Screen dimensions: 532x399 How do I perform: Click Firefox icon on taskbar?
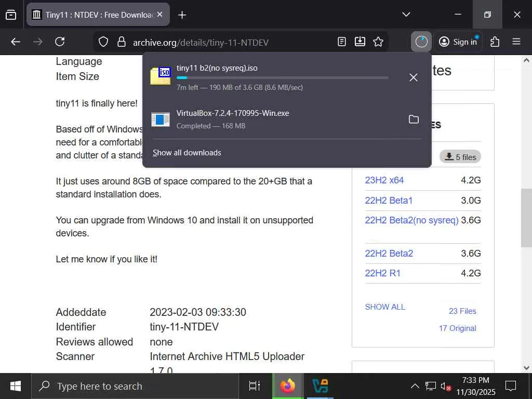(288, 386)
